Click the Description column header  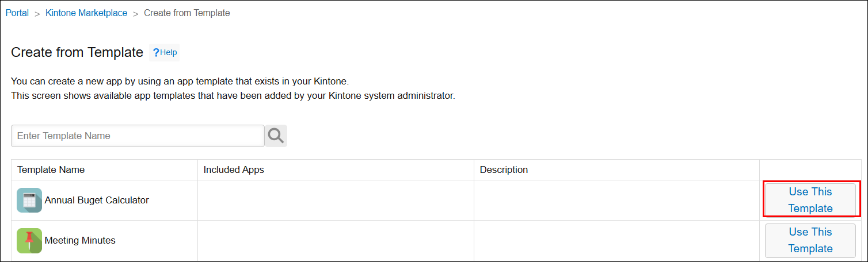(x=504, y=170)
